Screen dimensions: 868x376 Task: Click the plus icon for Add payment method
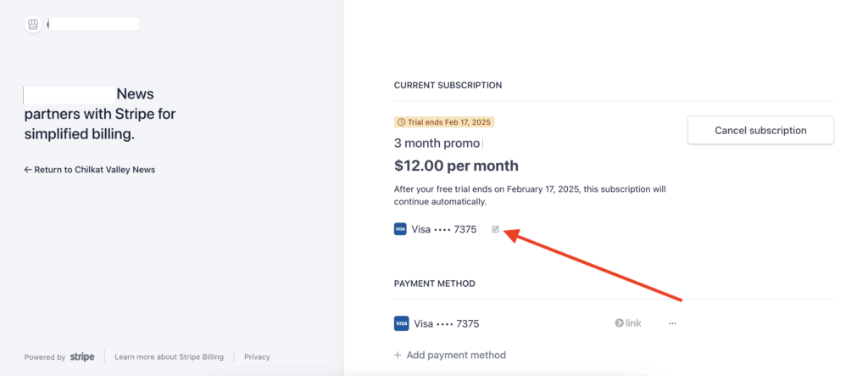pyautogui.click(x=398, y=355)
